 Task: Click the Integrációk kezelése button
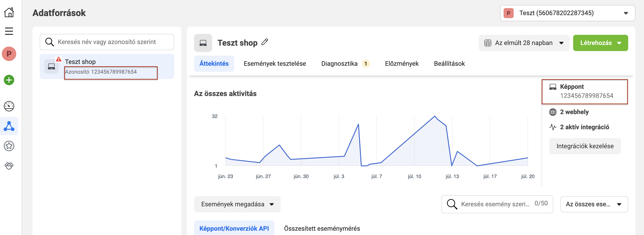pos(585,146)
